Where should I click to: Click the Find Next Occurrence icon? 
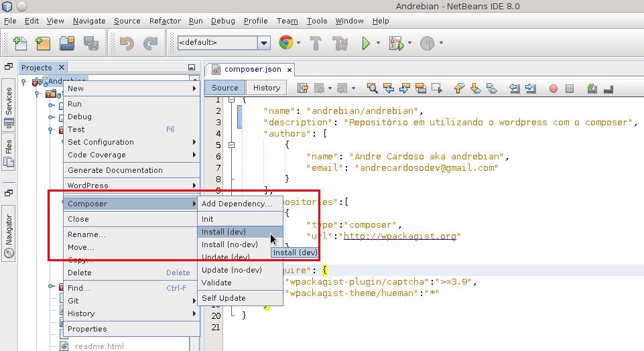(405, 88)
